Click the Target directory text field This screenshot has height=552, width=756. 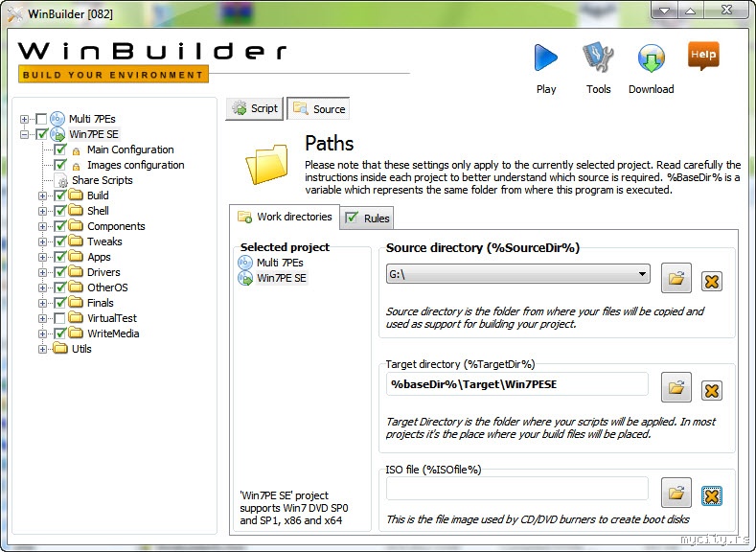pyautogui.click(x=516, y=384)
